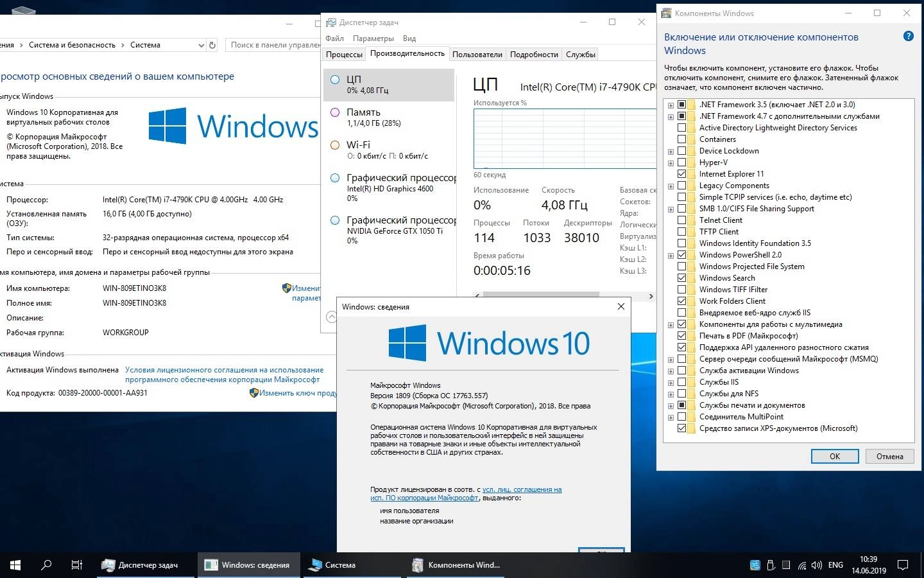Open Task View from the taskbar

(x=77, y=565)
